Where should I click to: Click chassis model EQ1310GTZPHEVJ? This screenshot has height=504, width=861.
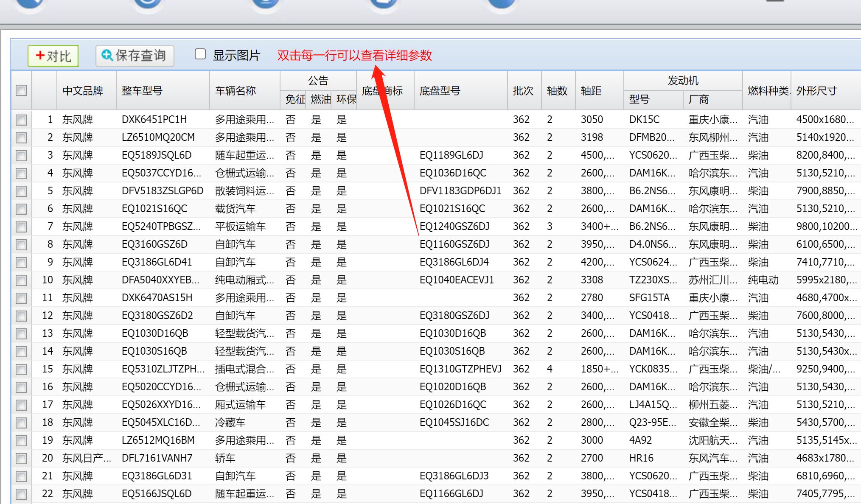pos(460,369)
